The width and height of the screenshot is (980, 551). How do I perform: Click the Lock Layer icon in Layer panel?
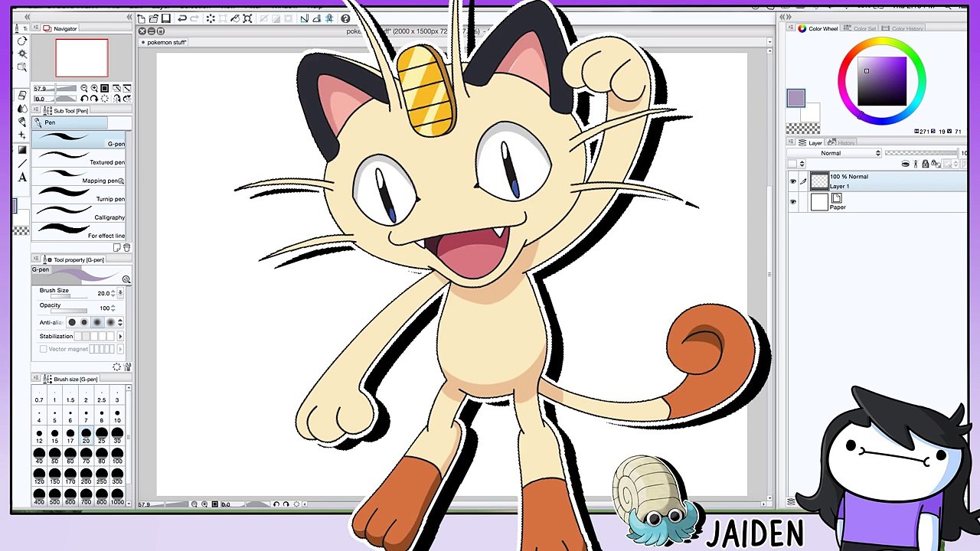tap(925, 164)
